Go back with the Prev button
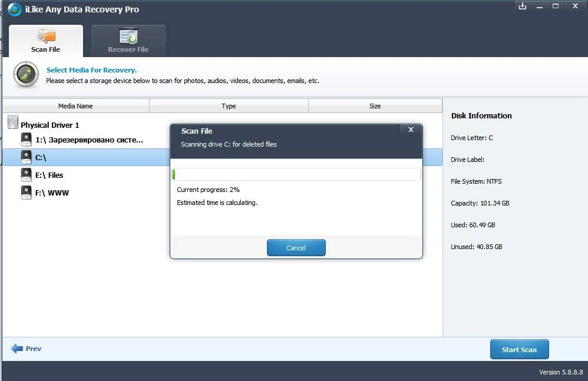Screen dimensions: 588x381 (27, 349)
